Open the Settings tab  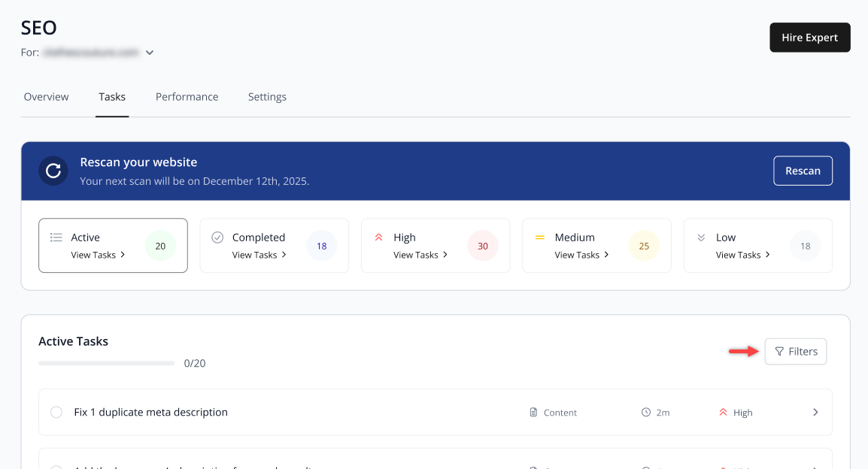coord(267,97)
